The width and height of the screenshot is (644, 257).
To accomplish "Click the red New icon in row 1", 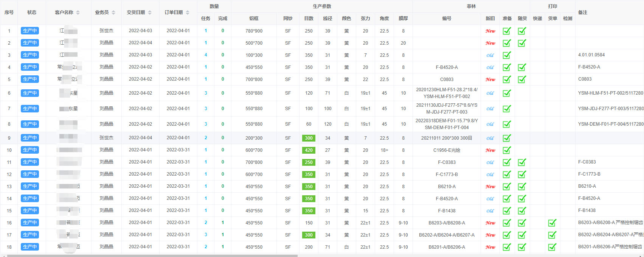I will click(x=490, y=31).
